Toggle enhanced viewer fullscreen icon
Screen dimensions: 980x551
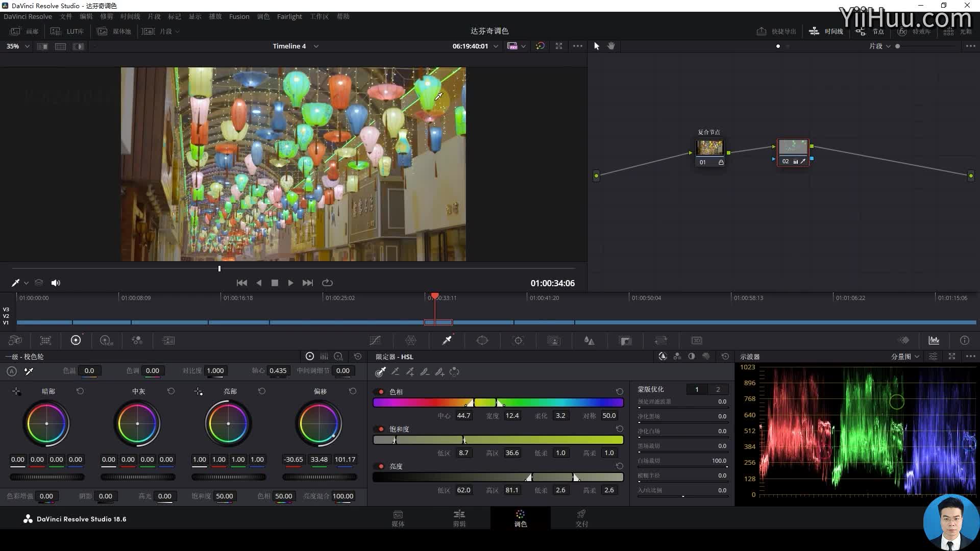click(x=559, y=46)
